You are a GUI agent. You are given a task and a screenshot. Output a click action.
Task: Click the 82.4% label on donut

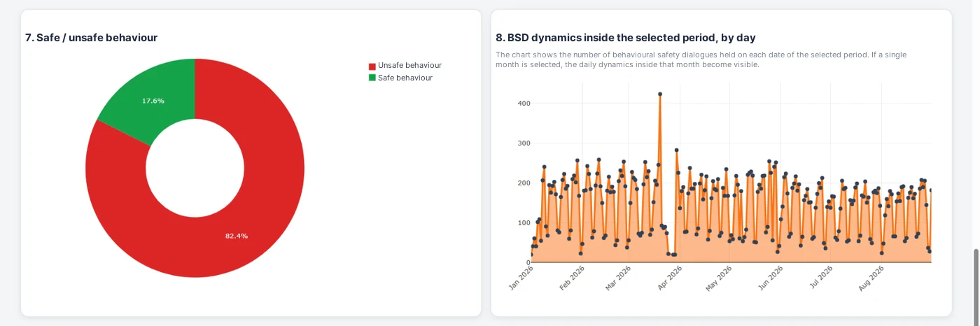coord(236,236)
